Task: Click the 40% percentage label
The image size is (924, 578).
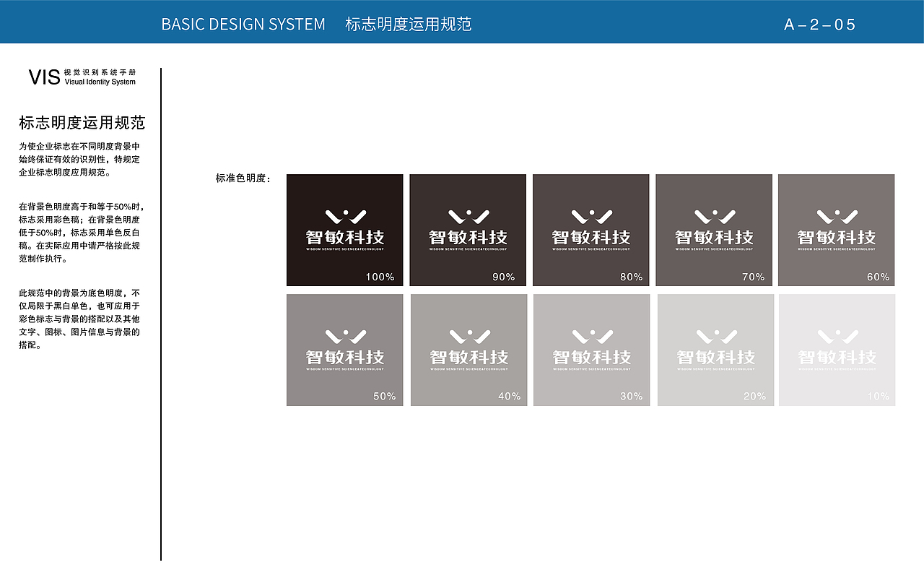Action: point(509,396)
